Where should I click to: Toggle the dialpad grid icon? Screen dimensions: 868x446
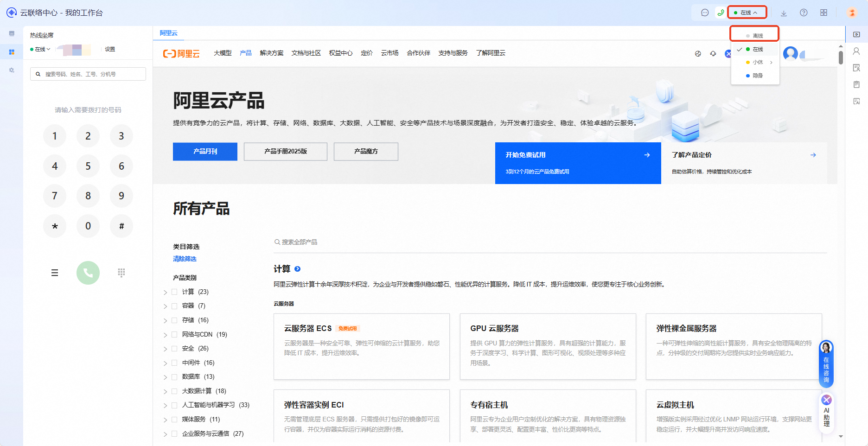pyautogui.click(x=121, y=273)
